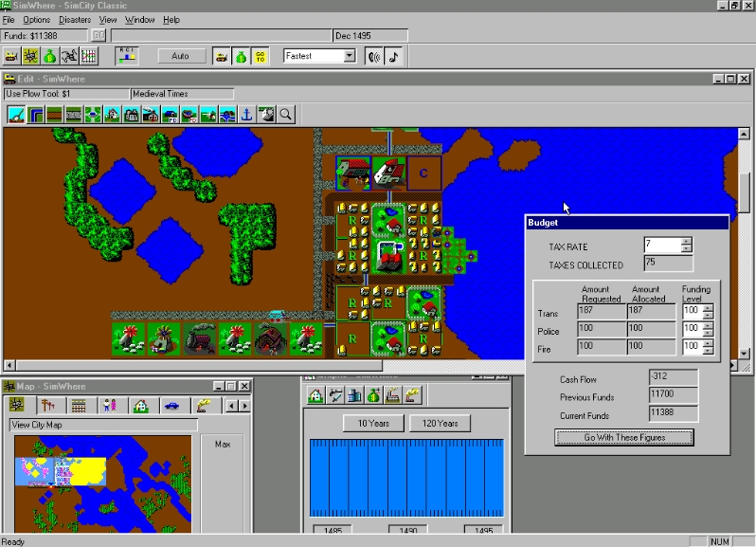Click the city minimap thumbnail

point(102,483)
